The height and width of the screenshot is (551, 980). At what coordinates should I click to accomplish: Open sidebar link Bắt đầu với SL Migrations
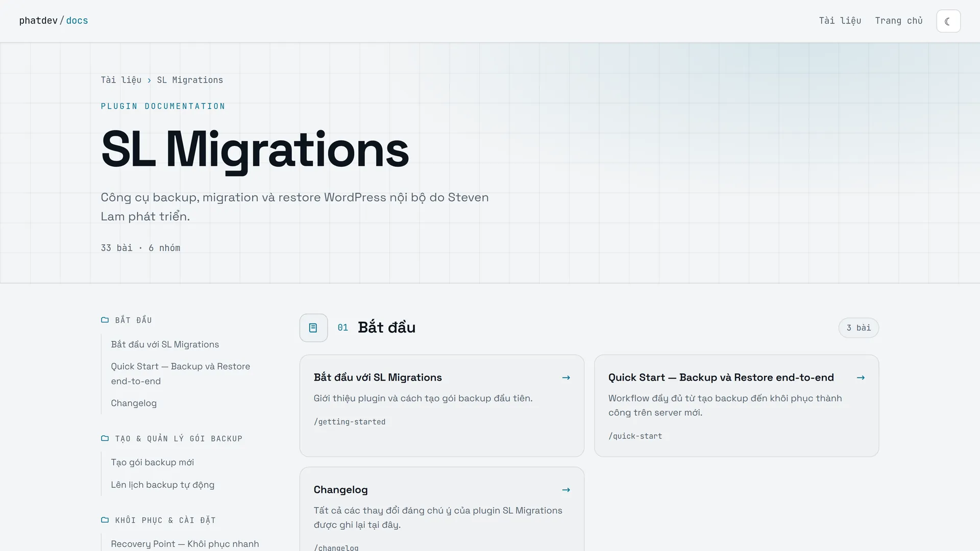click(165, 344)
